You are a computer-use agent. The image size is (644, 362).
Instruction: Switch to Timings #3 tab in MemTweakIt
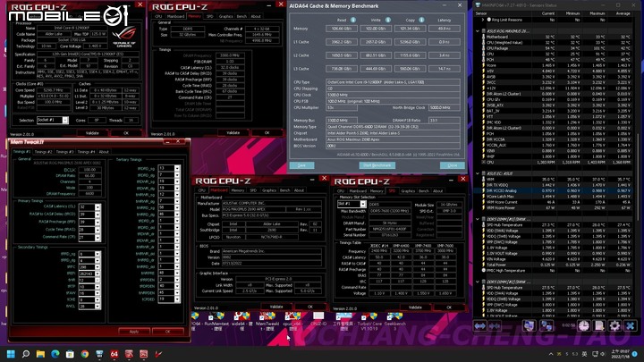pyautogui.click(x=65, y=151)
